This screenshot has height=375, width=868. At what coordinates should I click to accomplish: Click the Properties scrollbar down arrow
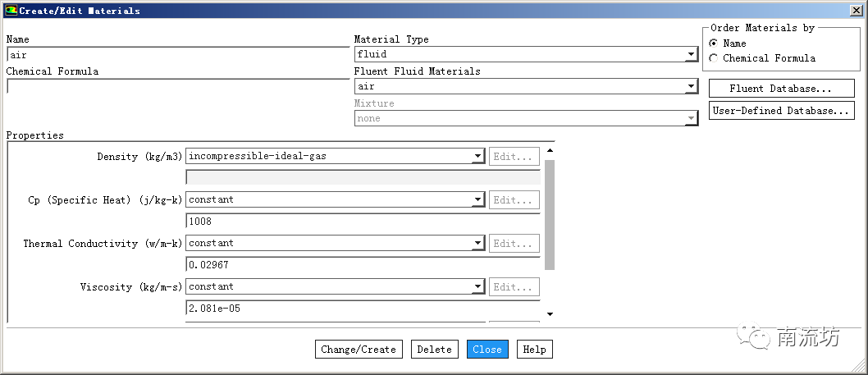pyautogui.click(x=550, y=314)
